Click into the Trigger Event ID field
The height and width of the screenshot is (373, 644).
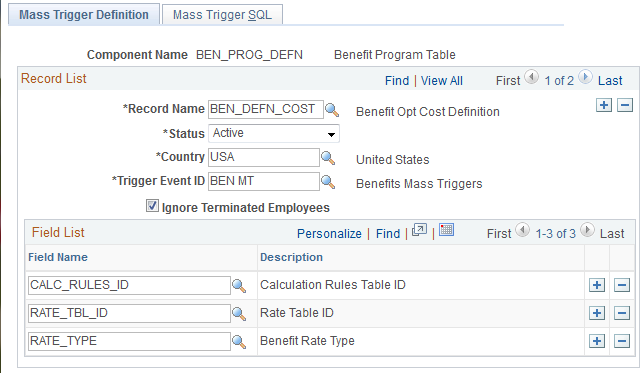point(264,182)
